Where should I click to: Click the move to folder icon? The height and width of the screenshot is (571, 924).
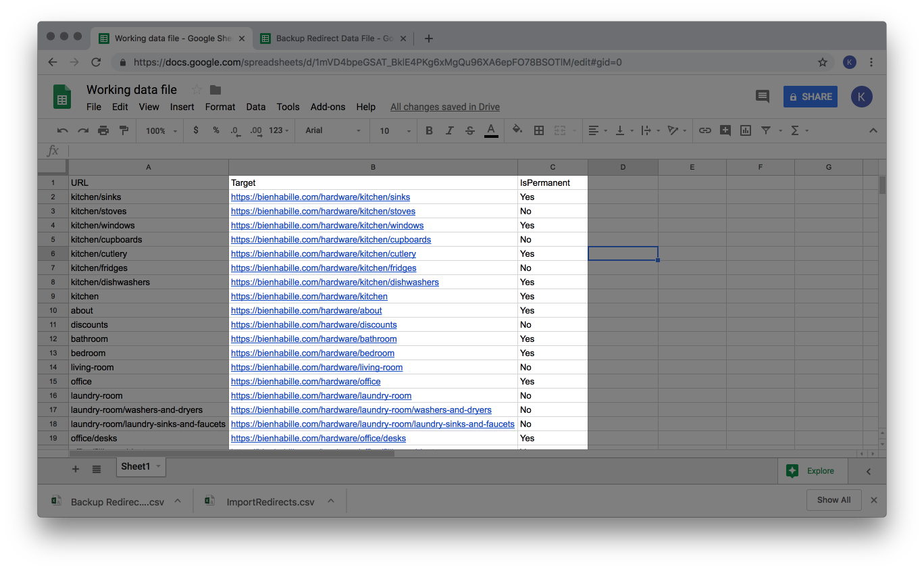(215, 90)
